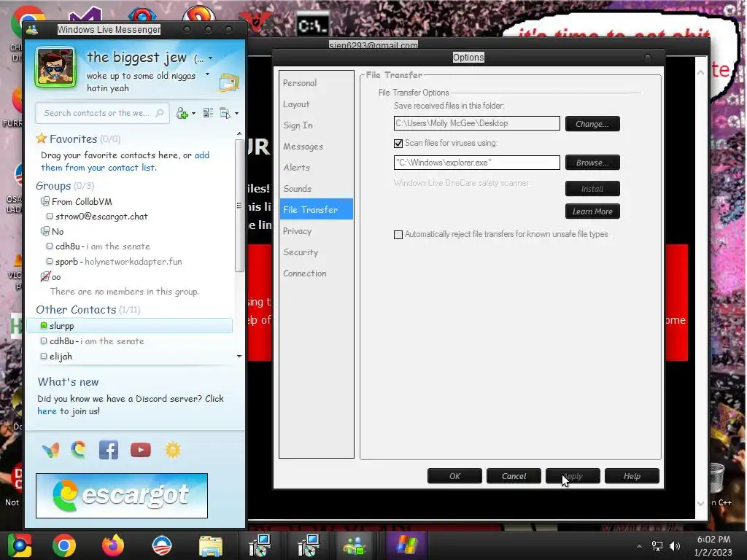Open the Show menu dropdown arrow
The image size is (747, 560).
click(237, 113)
